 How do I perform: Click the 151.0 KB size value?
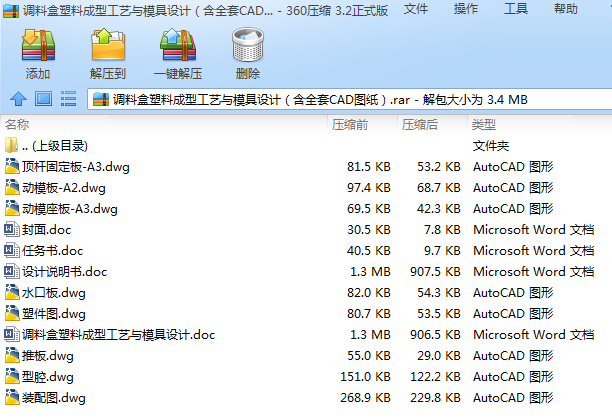365,377
